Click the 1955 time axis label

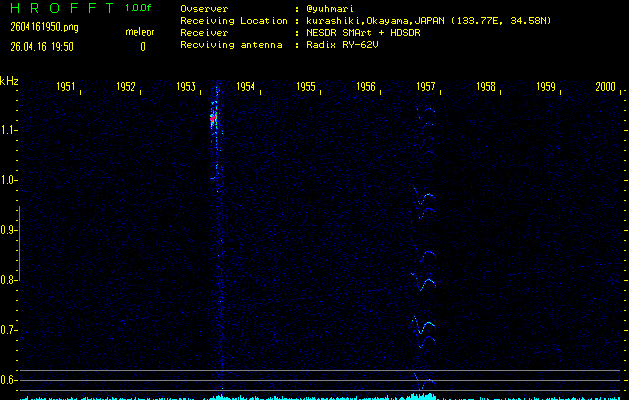click(306, 87)
